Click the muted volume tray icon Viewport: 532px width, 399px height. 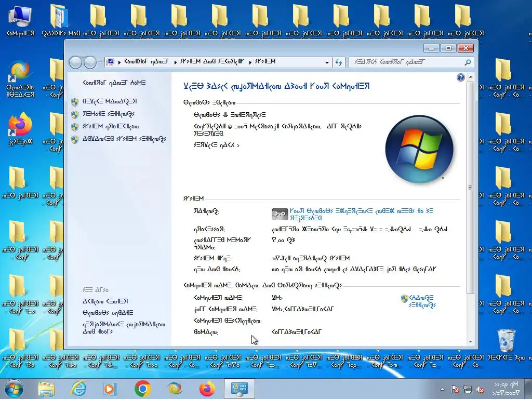point(480,389)
